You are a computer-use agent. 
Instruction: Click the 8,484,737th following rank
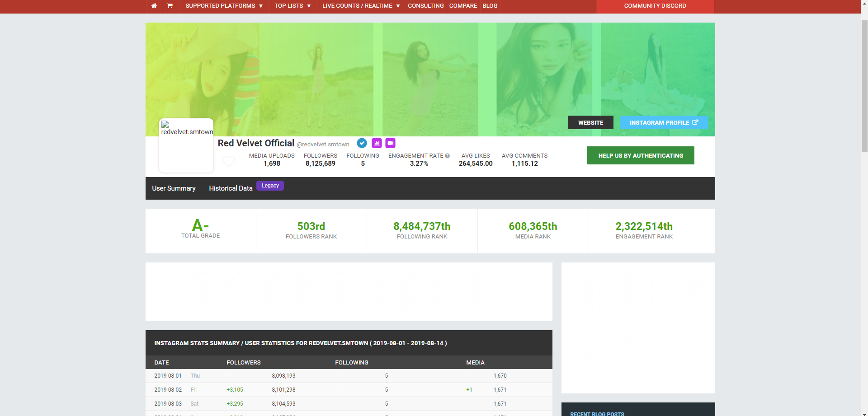(422, 226)
